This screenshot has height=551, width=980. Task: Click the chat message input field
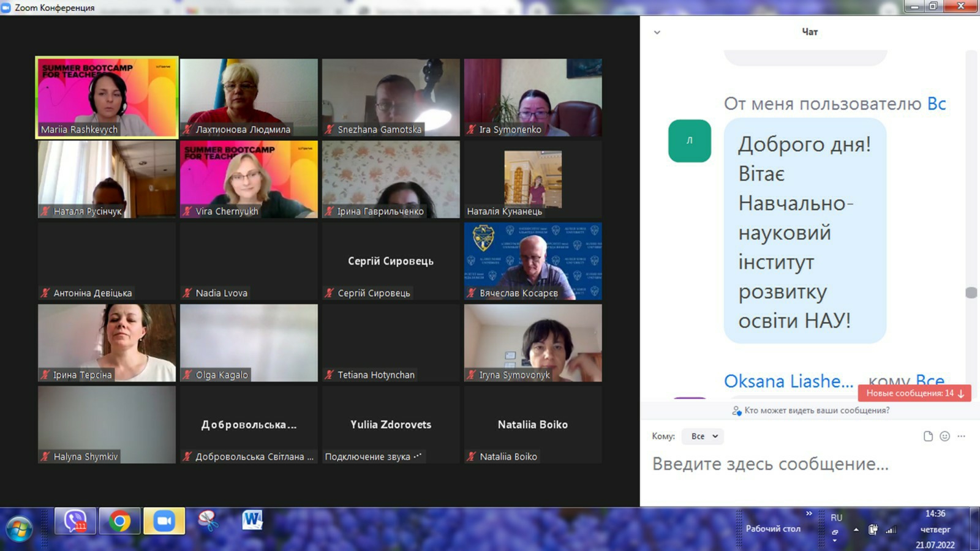796,464
